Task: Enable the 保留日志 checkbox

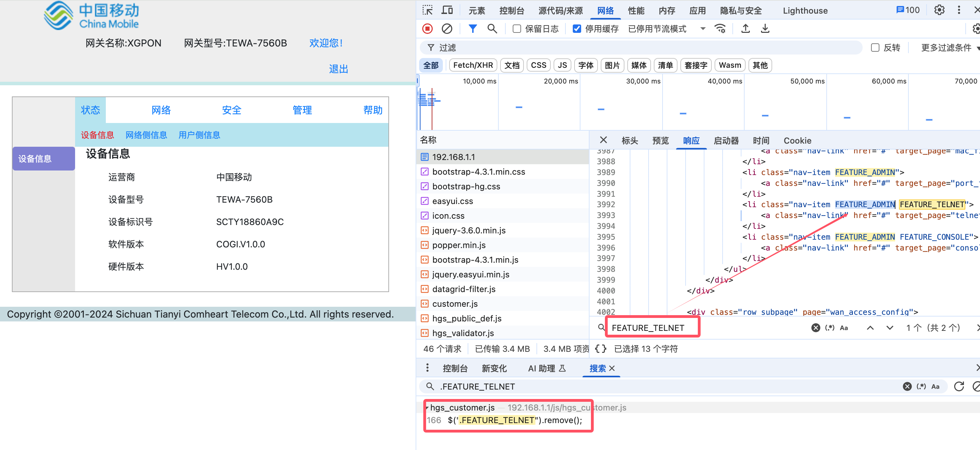Action: [517, 29]
